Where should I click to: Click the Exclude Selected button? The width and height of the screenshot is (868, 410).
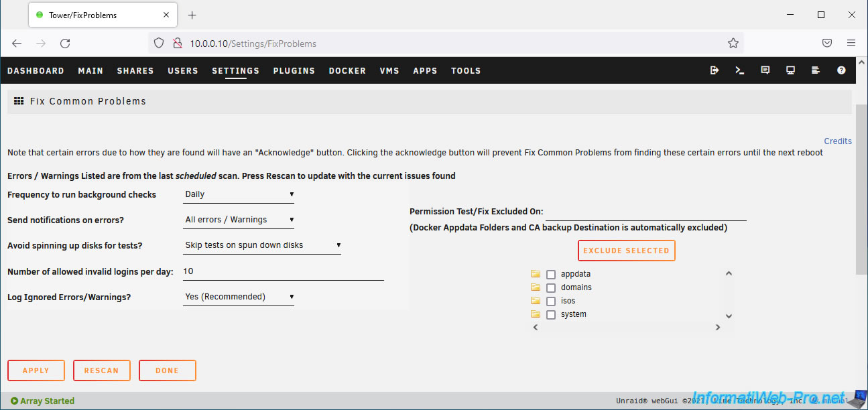[626, 251]
